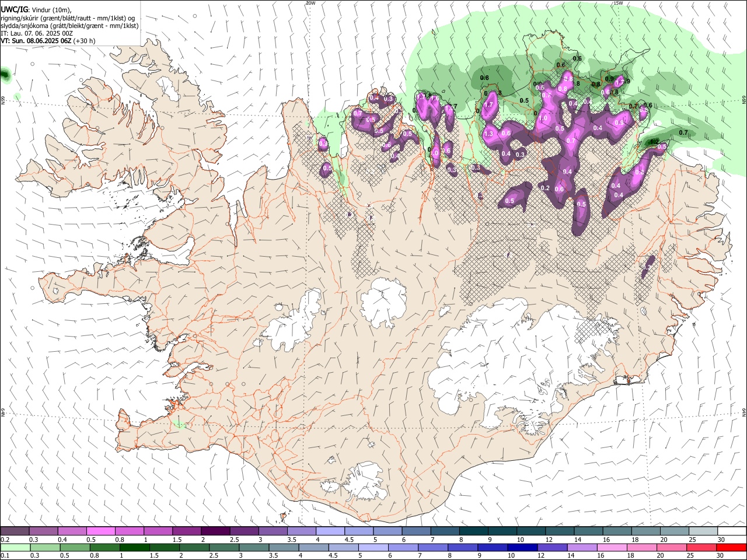Select the light gray 25 snow-scale swatch

703,531
